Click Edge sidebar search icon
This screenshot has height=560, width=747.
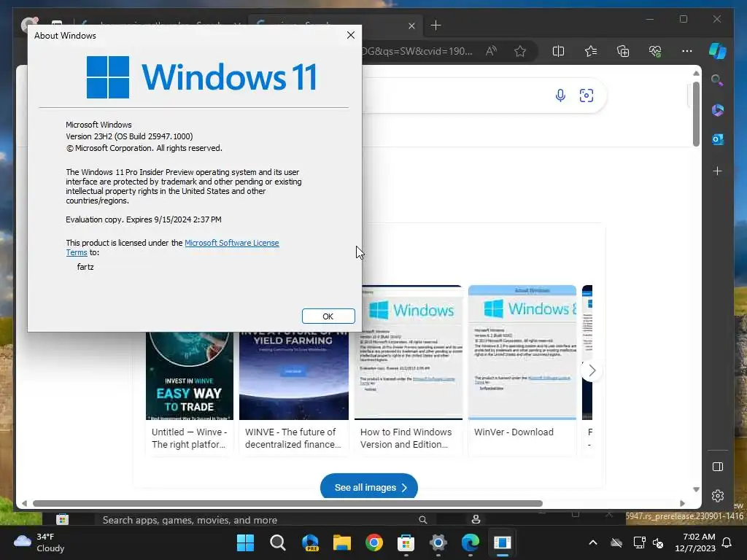click(718, 80)
